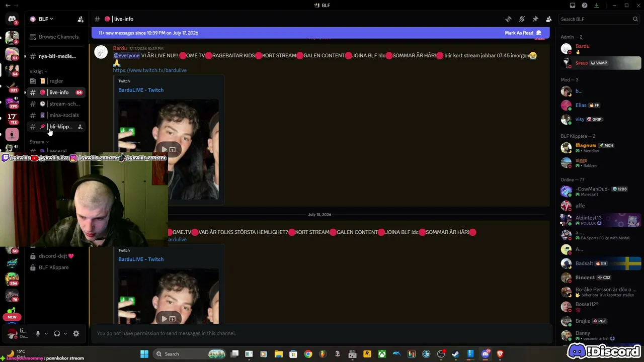Open member sigge in member list
Viewport: 644px width, 362px height.
[x=601, y=162]
